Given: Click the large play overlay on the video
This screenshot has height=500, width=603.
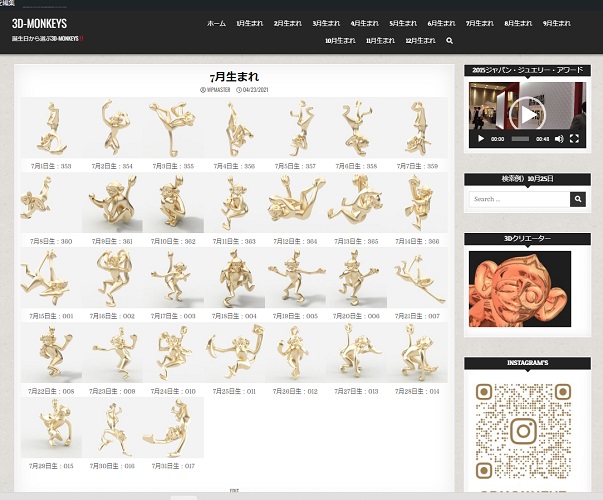Looking at the screenshot, I should click(x=529, y=112).
